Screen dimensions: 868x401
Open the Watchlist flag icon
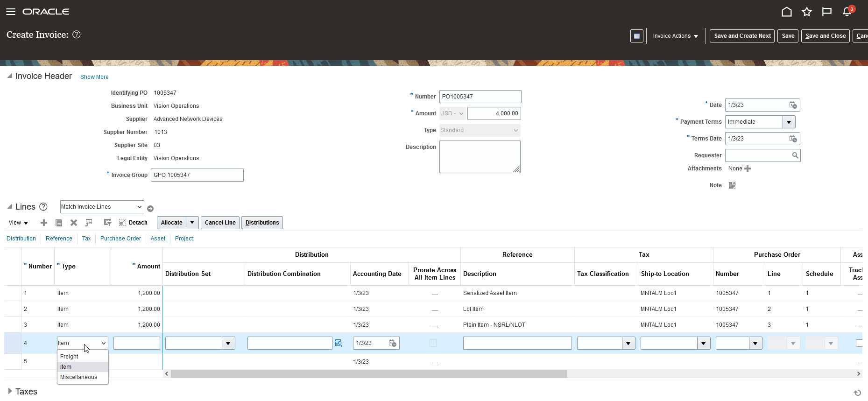(x=827, y=12)
